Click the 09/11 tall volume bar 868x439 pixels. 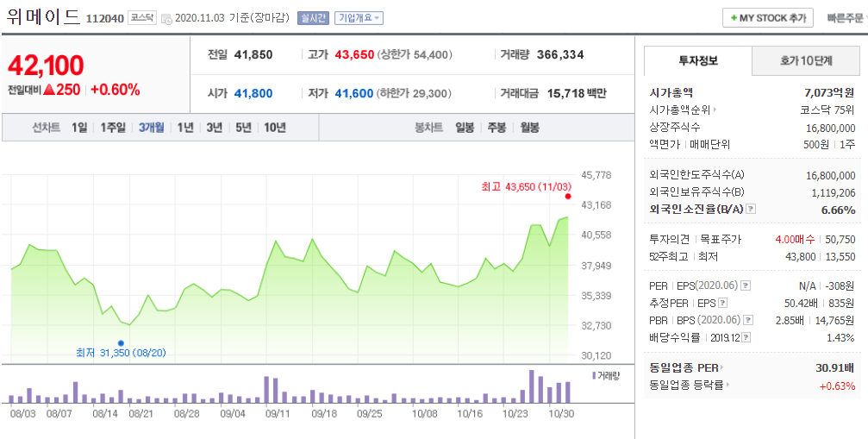[x=266, y=389]
